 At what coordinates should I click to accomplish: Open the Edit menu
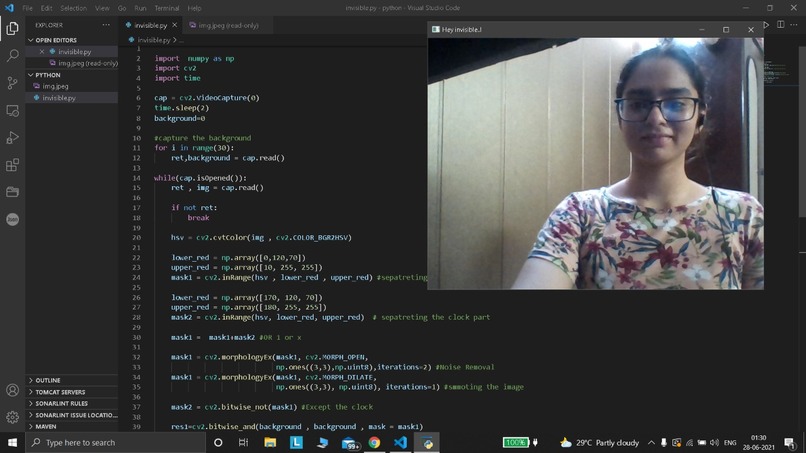46,8
